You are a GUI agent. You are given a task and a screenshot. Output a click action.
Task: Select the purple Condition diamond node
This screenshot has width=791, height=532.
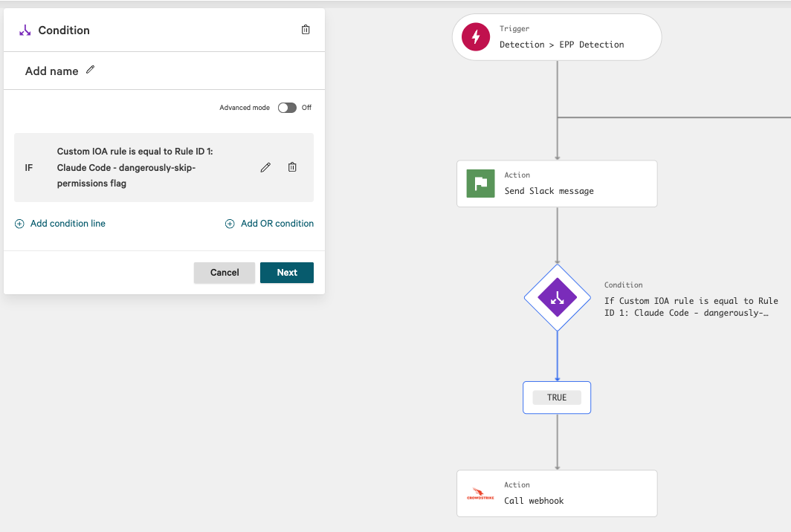pos(558,297)
